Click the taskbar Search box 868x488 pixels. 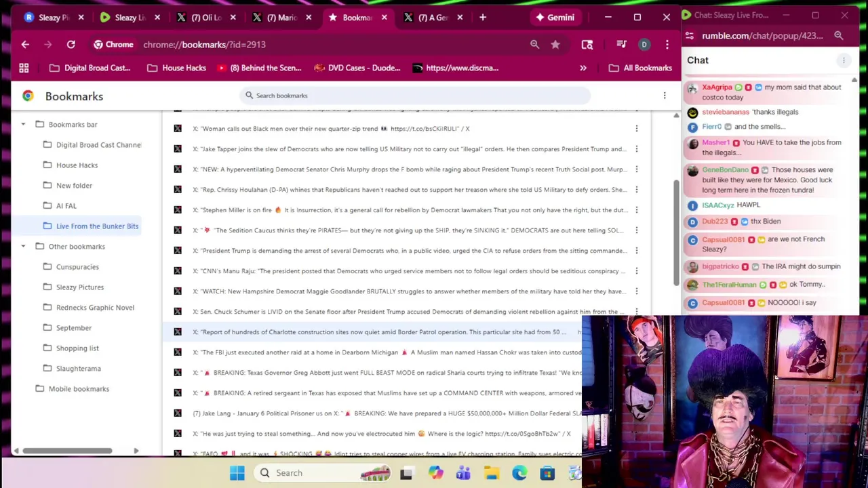323,473
